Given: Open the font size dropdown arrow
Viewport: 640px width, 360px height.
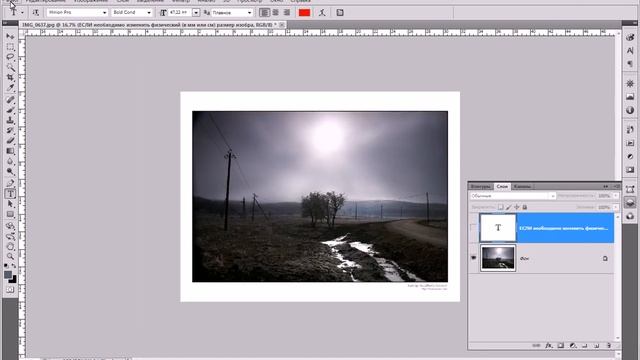Looking at the screenshot, I should pos(196,13).
